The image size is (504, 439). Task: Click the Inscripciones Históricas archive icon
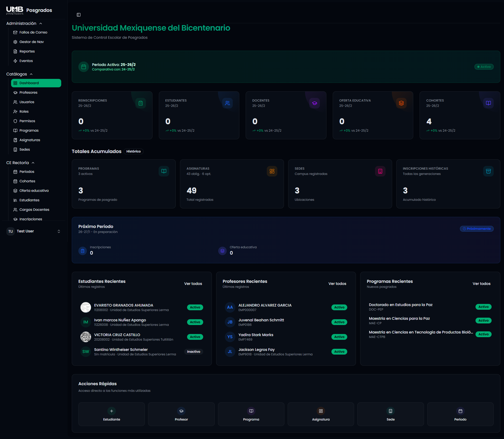[488, 171]
